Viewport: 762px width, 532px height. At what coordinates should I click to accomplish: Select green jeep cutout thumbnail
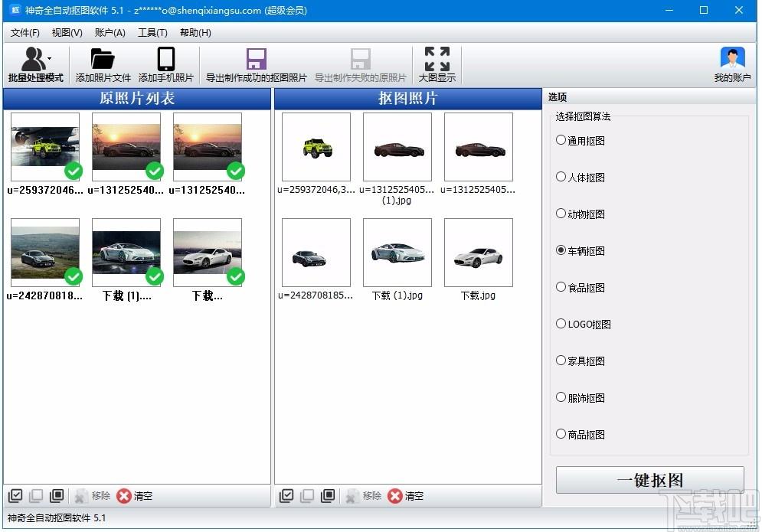click(x=316, y=147)
